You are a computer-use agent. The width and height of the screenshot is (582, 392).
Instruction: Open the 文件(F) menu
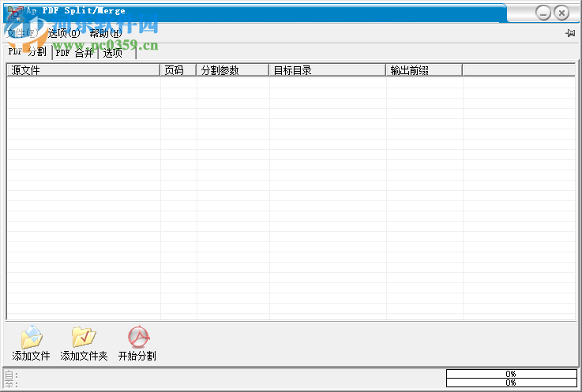tap(22, 33)
